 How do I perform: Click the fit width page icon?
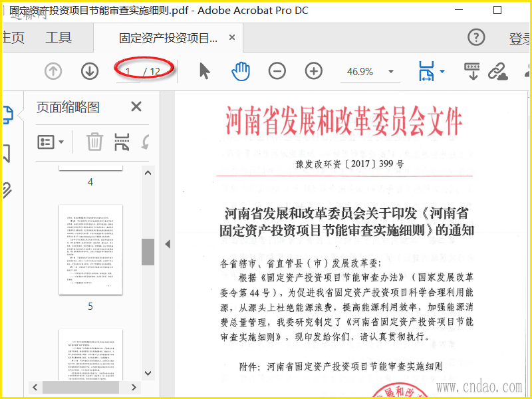[426, 71]
